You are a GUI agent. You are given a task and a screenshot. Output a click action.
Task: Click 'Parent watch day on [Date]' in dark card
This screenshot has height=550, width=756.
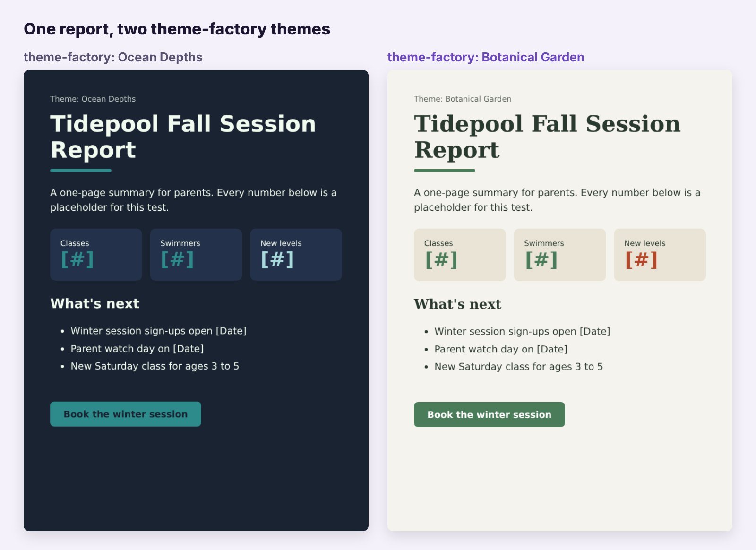point(137,349)
